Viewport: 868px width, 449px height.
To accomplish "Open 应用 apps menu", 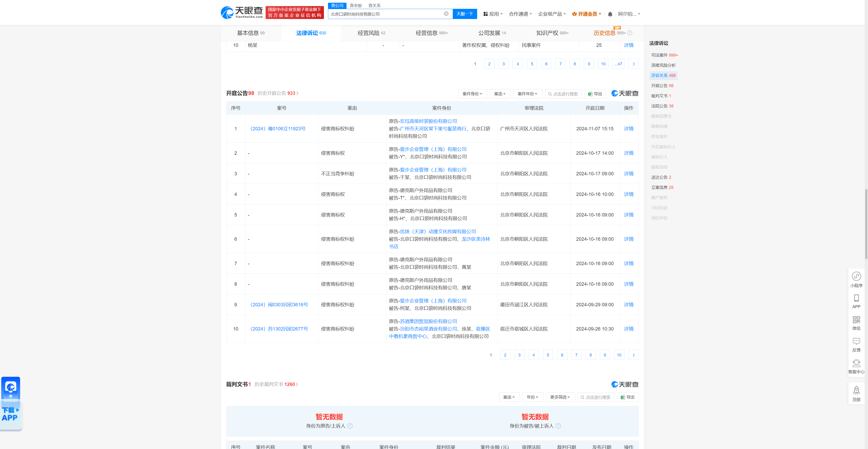I will [x=493, y=14].
